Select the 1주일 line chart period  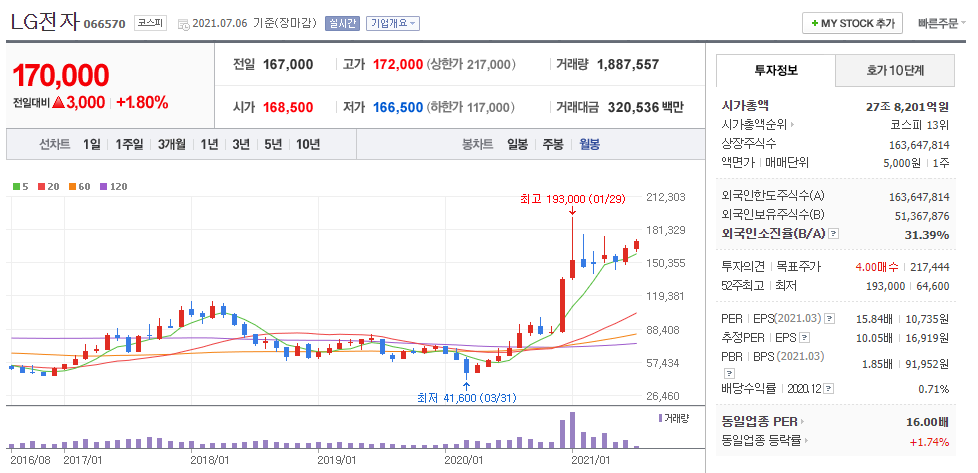(x=129, y=144)
